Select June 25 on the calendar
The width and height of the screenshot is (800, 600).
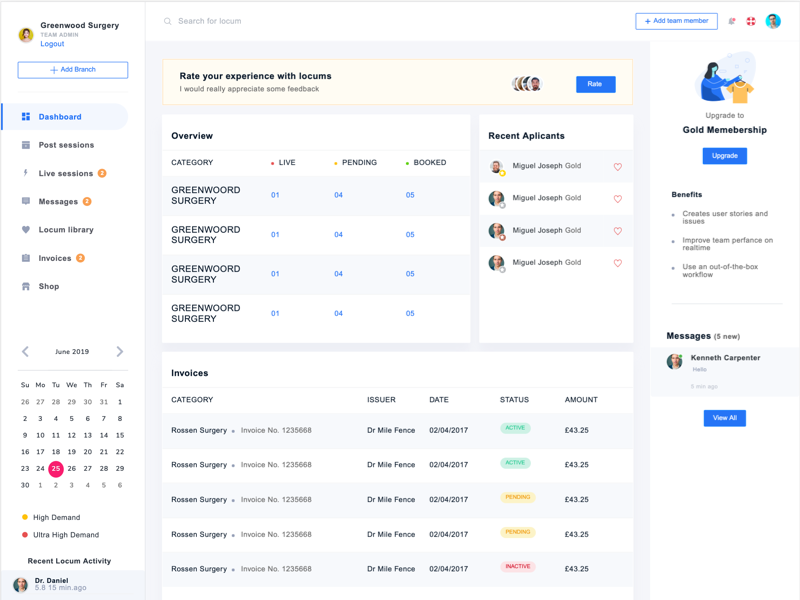56,468
